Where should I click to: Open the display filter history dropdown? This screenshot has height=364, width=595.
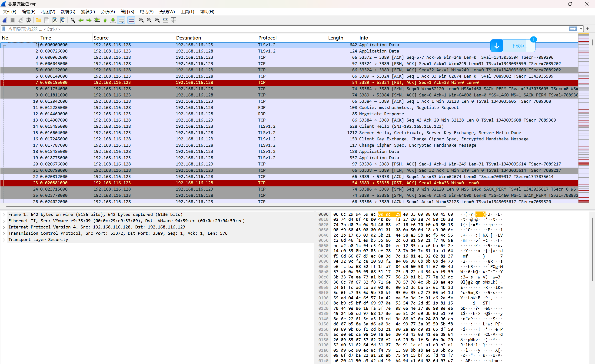tap(581, 29)
